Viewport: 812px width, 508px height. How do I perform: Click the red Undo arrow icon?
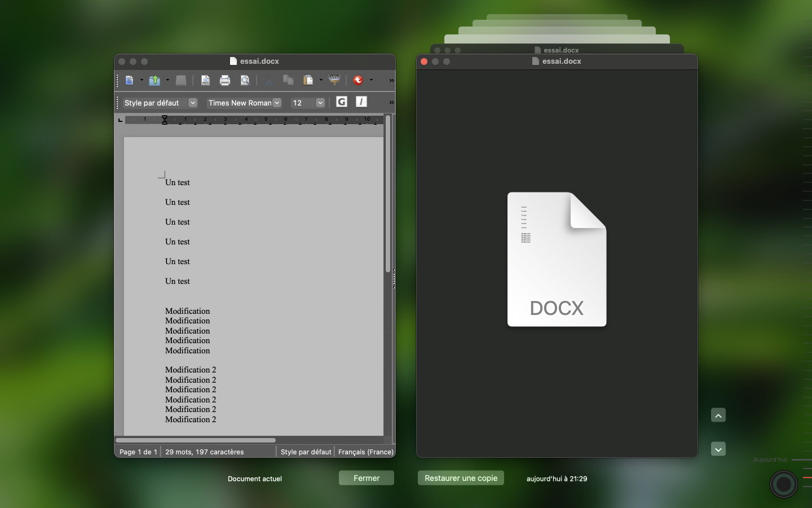[358, 80]
